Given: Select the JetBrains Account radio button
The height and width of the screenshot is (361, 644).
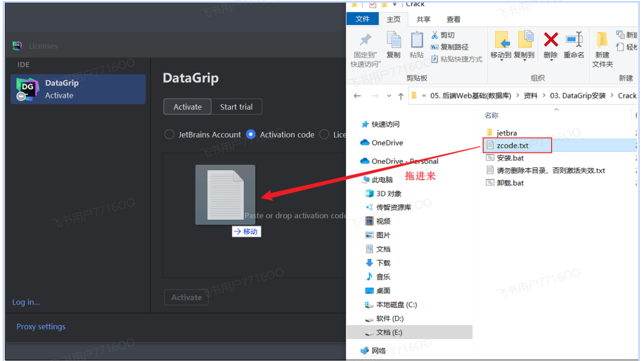Looking at the screenshot, I should tap(169, 134).
